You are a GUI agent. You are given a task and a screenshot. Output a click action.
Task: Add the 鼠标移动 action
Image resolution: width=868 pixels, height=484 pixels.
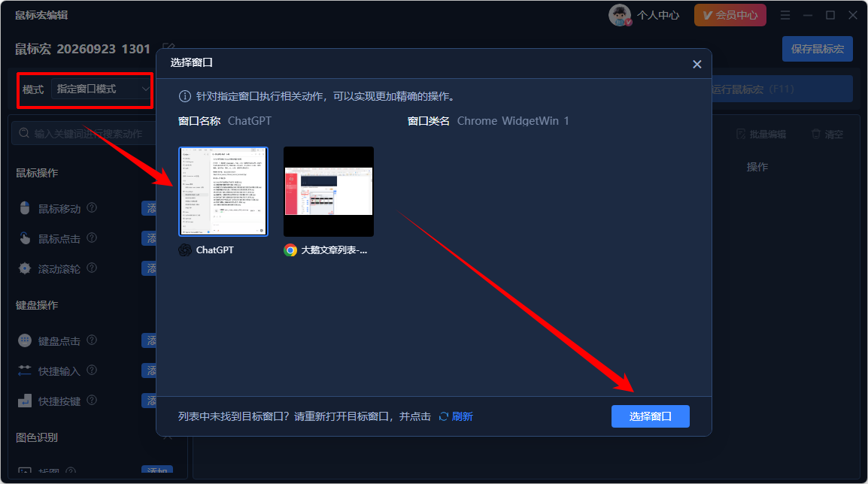click(x=150, y=208)
